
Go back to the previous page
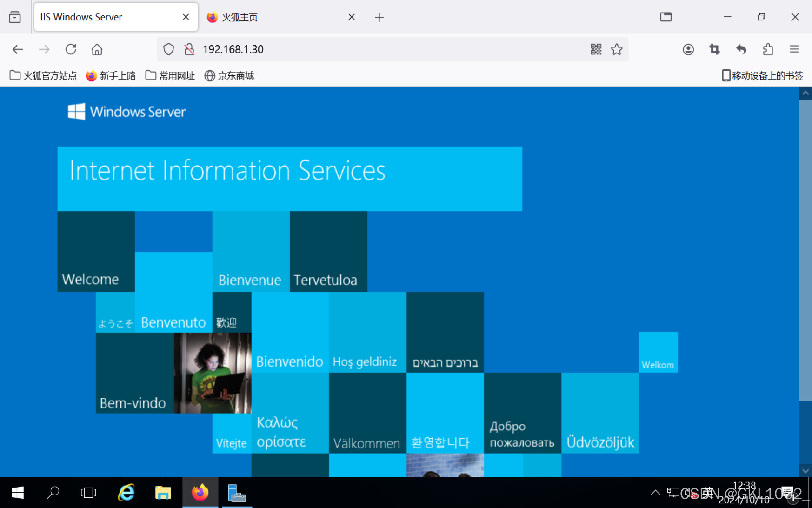18,49
